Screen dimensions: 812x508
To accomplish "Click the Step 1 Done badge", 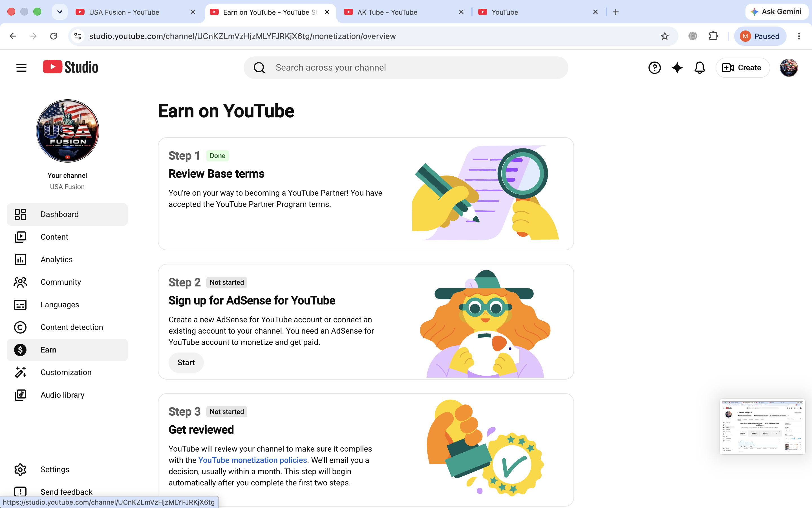I will (x=217, y=156).
